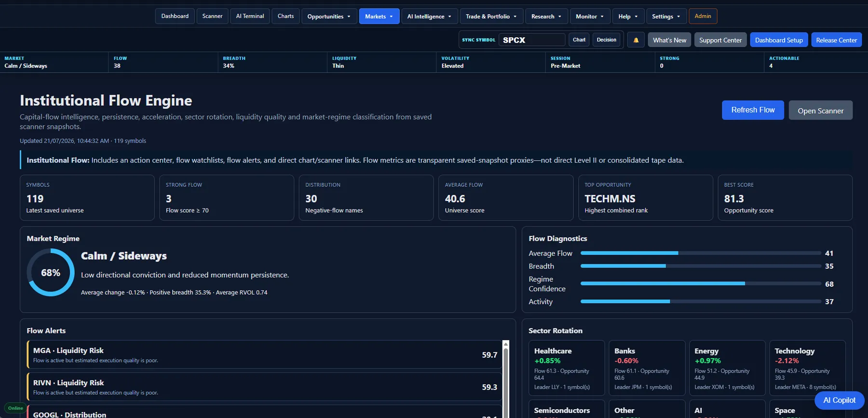Go to AI Terminal
This screenshot has height=418, width=868.
(x=250, y=16)
